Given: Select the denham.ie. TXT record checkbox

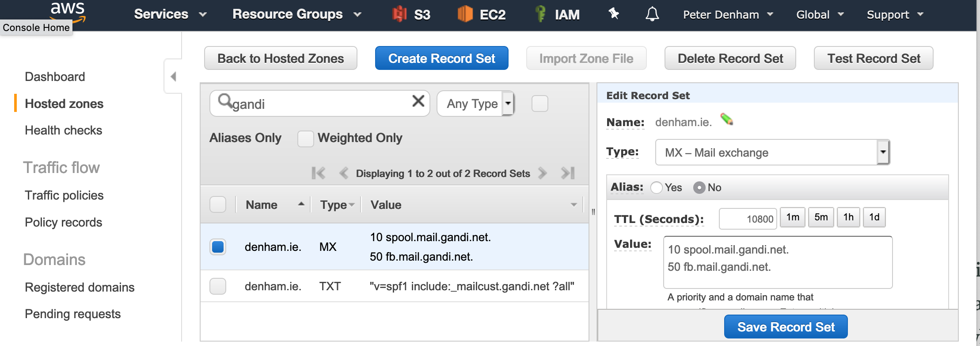Looking at the screenshot, I should coord(218,286).
